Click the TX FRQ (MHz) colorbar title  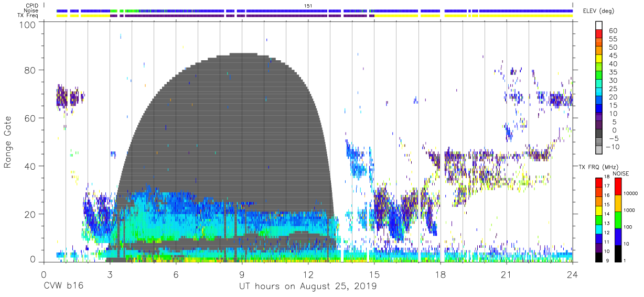pos(598,167)
